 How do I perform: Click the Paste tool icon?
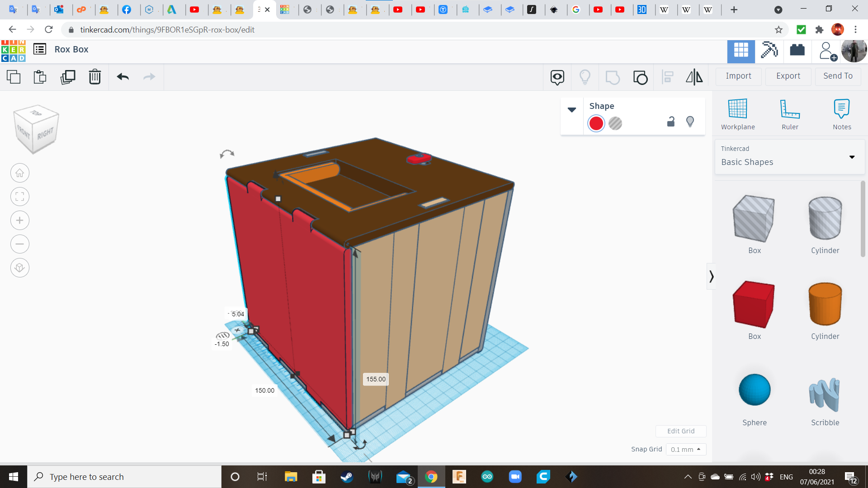click(x=40, y=77)
